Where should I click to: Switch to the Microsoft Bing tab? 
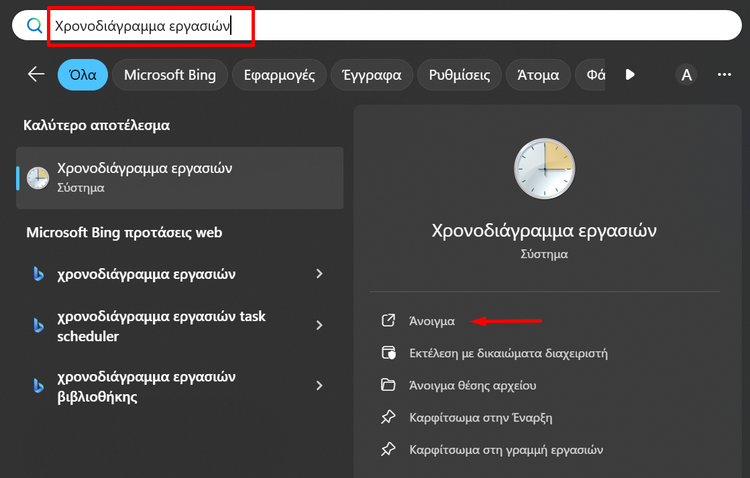pos(170,75)
